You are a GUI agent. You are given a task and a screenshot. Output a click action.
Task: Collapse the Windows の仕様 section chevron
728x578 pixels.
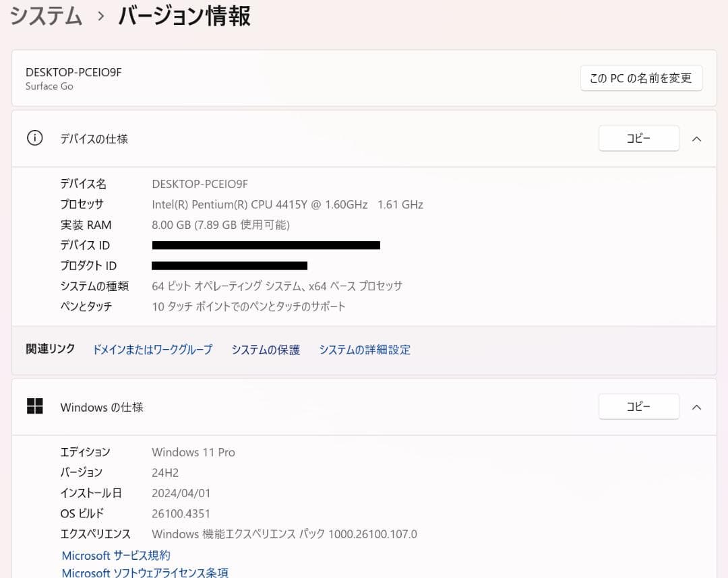(x=697, y=406)
